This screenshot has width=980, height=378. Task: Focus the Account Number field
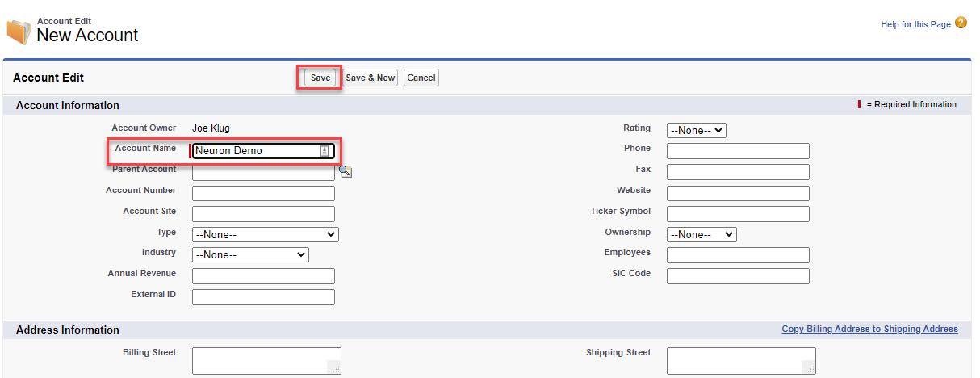pyautogui.click(x=263, y=193)
